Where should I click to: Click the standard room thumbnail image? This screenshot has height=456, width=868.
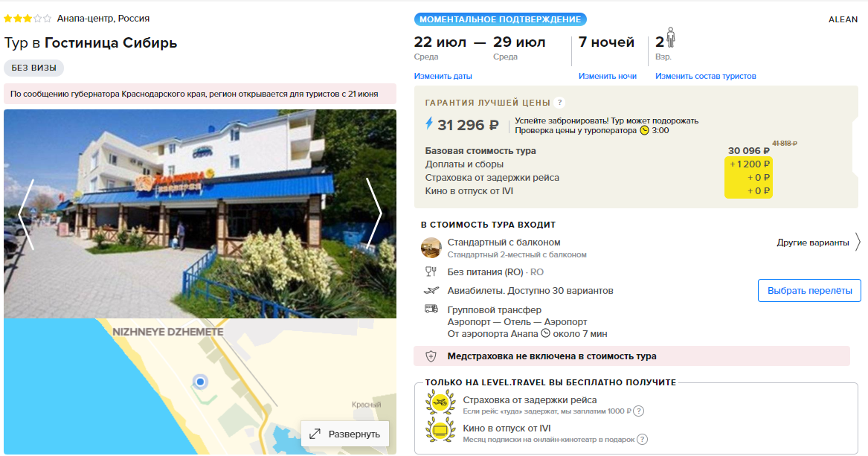[x=431, y=248]
